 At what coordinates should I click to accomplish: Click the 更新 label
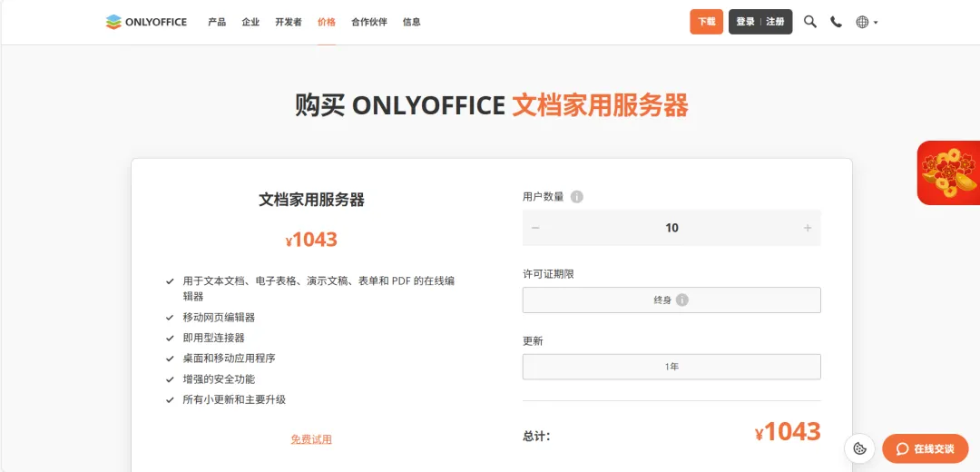(x=534, y=341)
